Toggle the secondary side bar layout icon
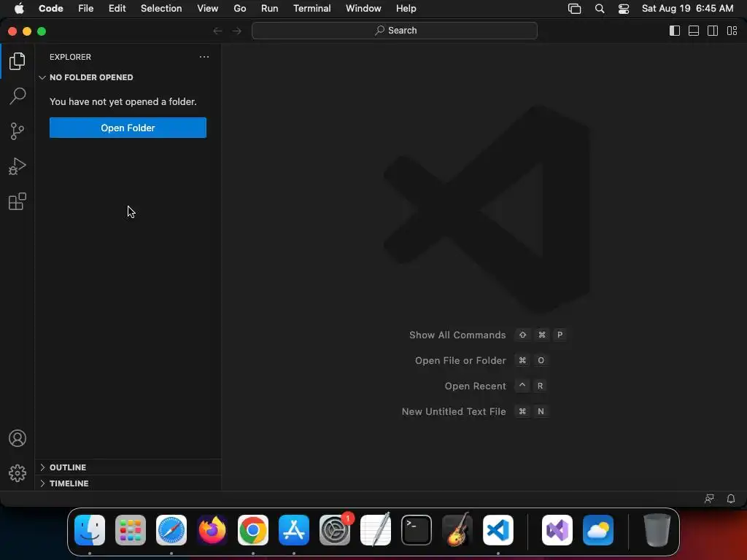The height and width of the screenshot is (560, 747). (x=713, y=31)
